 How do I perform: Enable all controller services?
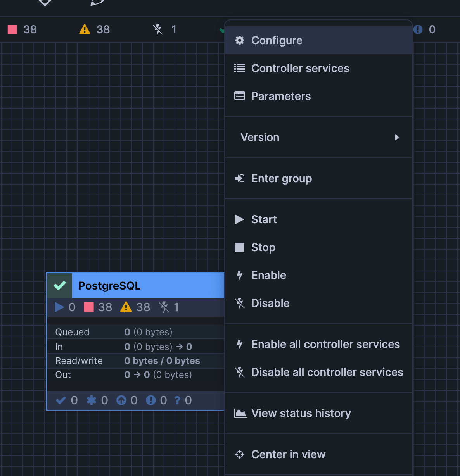point(318,344)
